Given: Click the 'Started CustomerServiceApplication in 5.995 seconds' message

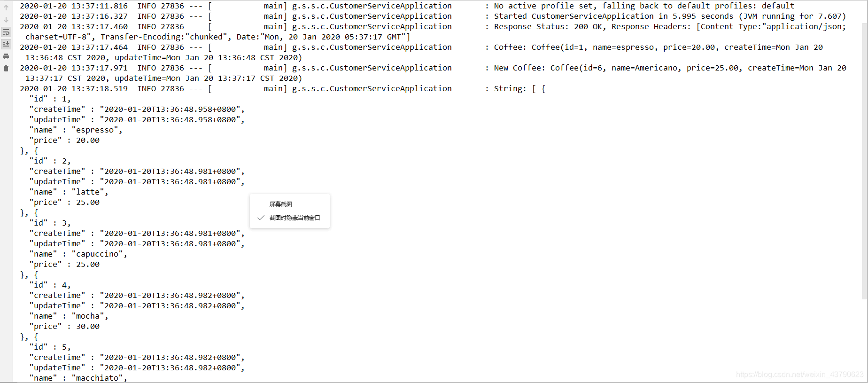Looking at the screenshot, I should [670, 16].
